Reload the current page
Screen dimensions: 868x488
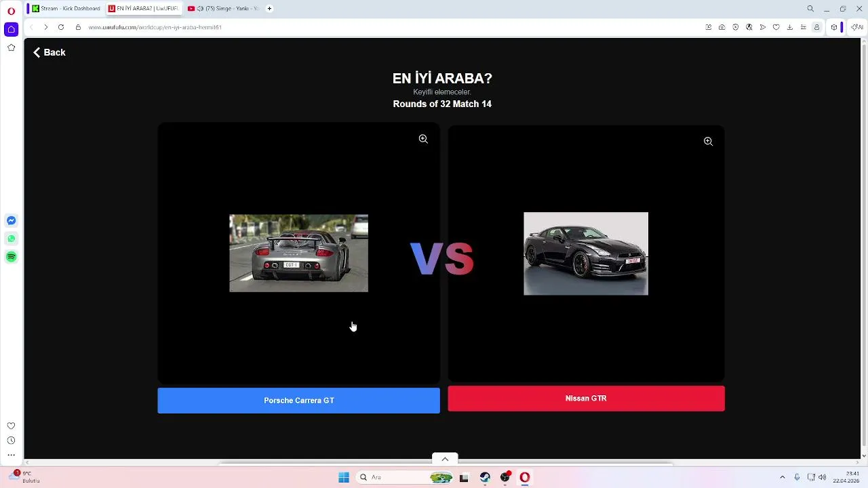[61, 27]
